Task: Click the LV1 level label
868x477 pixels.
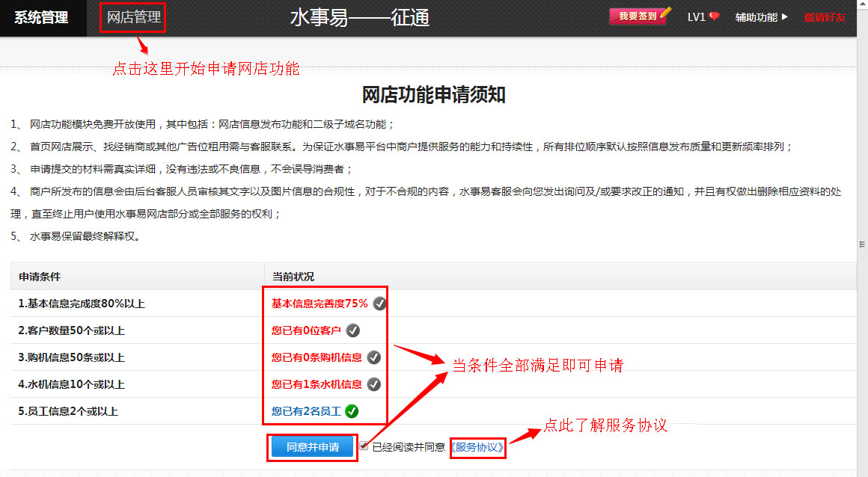Action: 696,17
